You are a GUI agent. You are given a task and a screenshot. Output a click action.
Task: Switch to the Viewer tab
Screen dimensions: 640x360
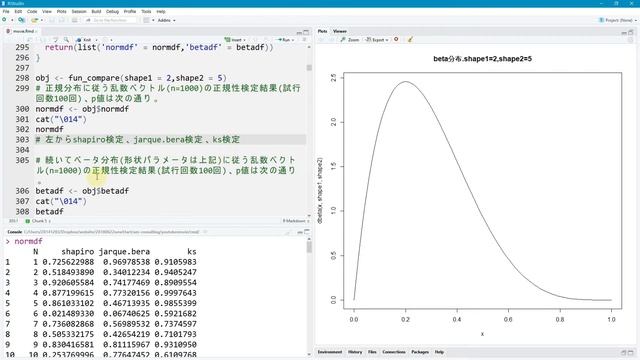tap(340, 31)
